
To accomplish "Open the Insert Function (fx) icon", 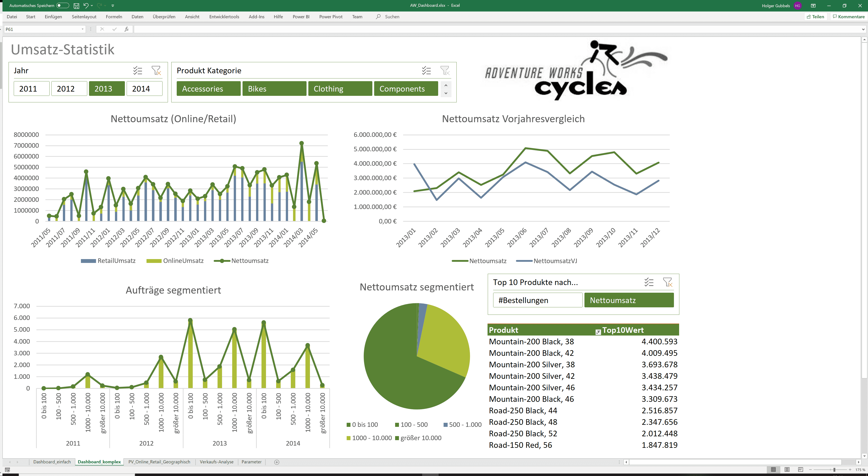I will (126, 29).
